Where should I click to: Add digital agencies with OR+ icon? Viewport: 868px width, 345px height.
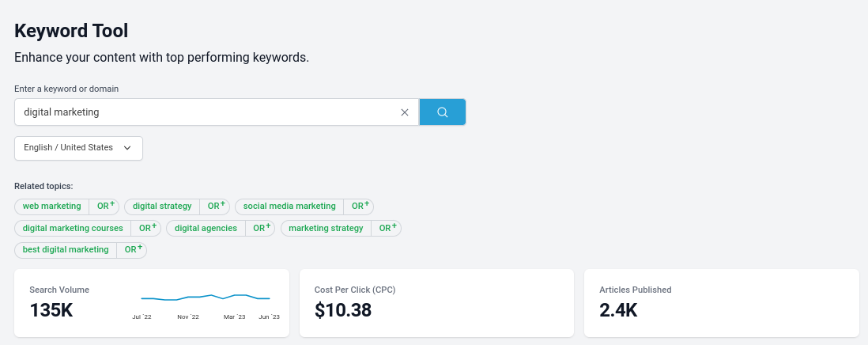pyautogui.click(x=262, y=228)
